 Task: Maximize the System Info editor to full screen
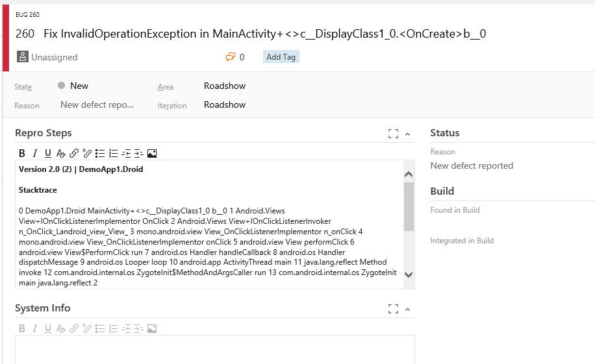[x=393, y=309]
